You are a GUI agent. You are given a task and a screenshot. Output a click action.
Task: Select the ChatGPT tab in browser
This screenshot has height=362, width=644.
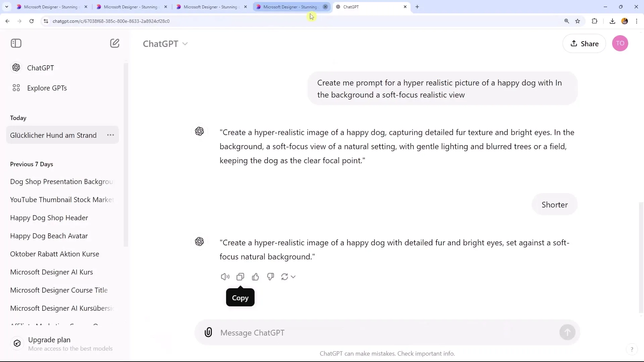(371, 6)
